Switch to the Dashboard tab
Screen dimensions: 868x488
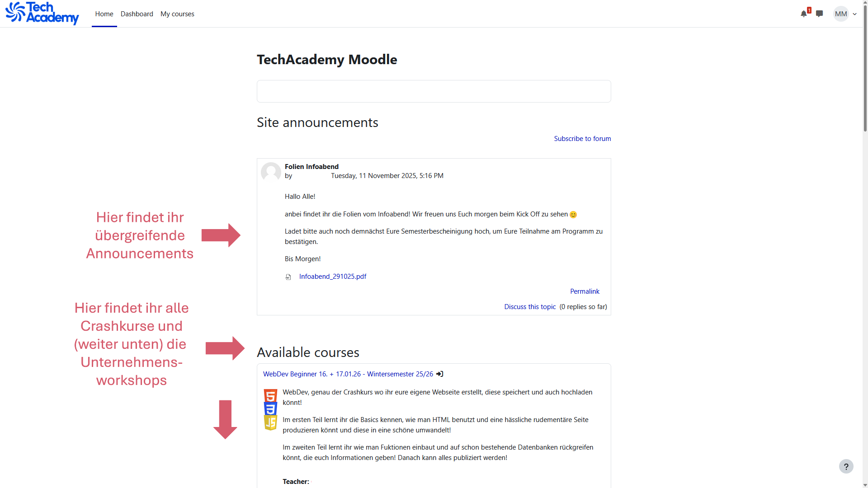137,14
